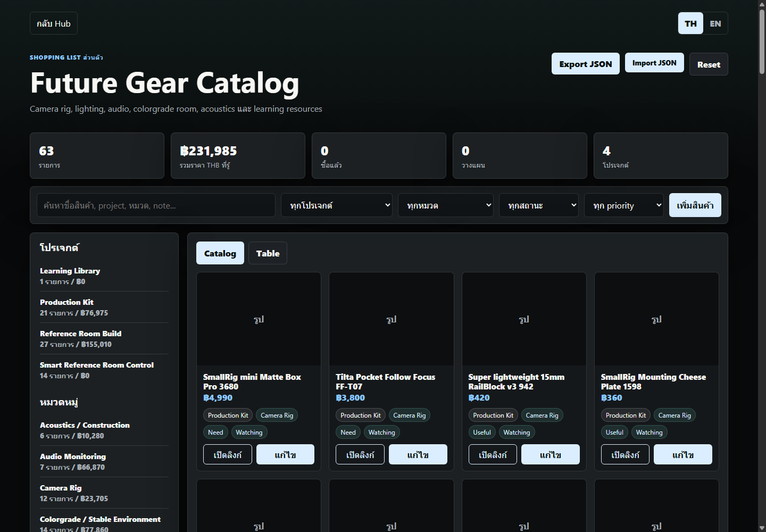The height and width of the screenshot is (532, 766).
Task: Open link for Super lightweight RailBlock
Action: [x=493, y=454]
